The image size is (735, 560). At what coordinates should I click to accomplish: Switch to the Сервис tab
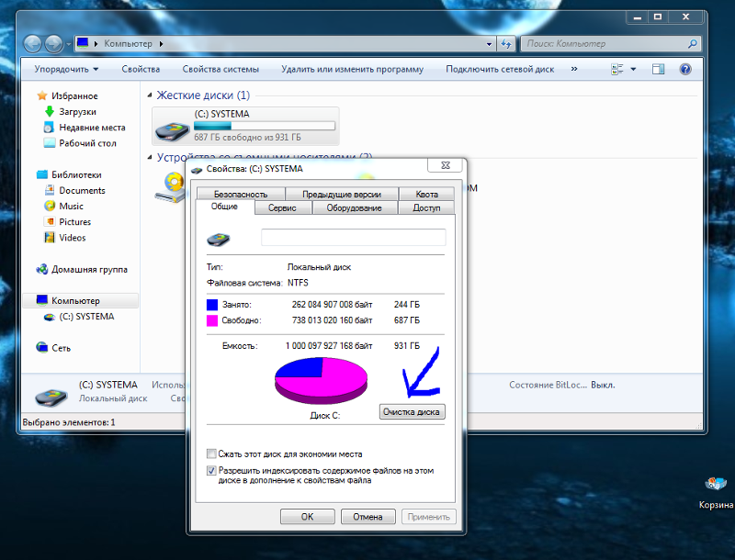(281, 208)
